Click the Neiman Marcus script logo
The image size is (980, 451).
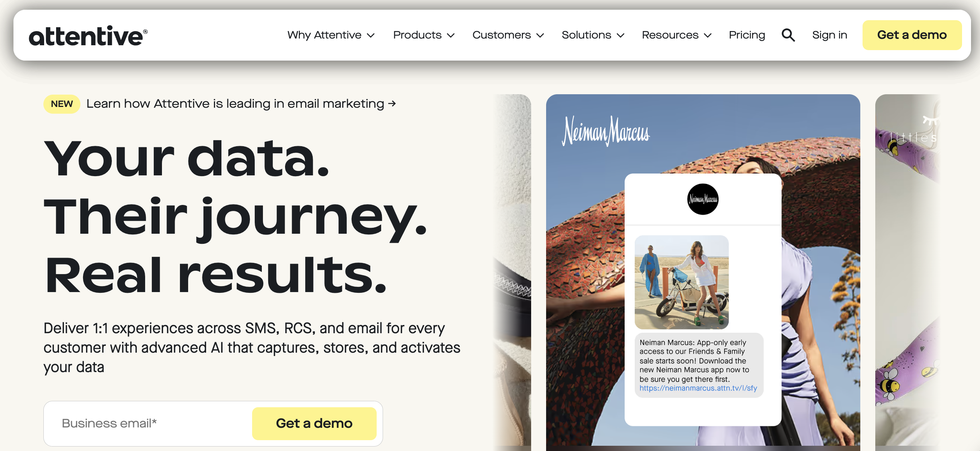(x=606, y=131)
